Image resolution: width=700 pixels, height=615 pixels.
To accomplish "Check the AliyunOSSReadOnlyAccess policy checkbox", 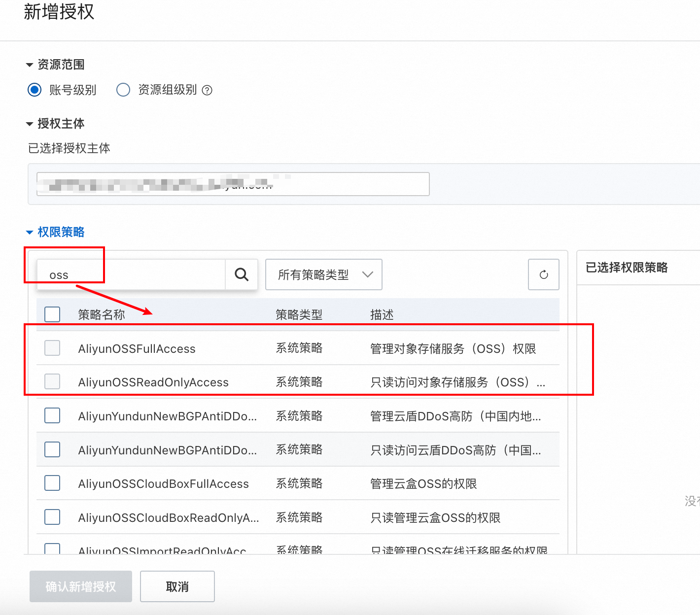I will [52, 381].
